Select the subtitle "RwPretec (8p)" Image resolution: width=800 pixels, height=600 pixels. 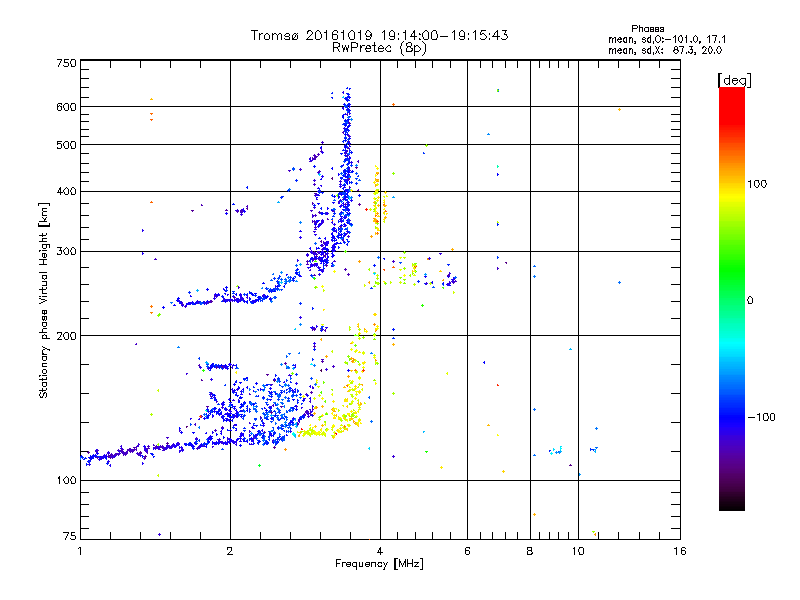[379, 48]
